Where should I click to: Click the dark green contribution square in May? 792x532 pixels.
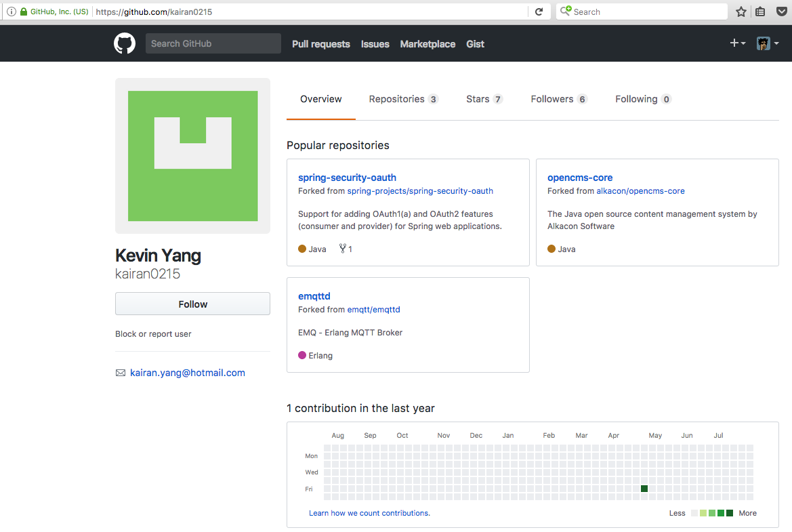coord(644,489)
